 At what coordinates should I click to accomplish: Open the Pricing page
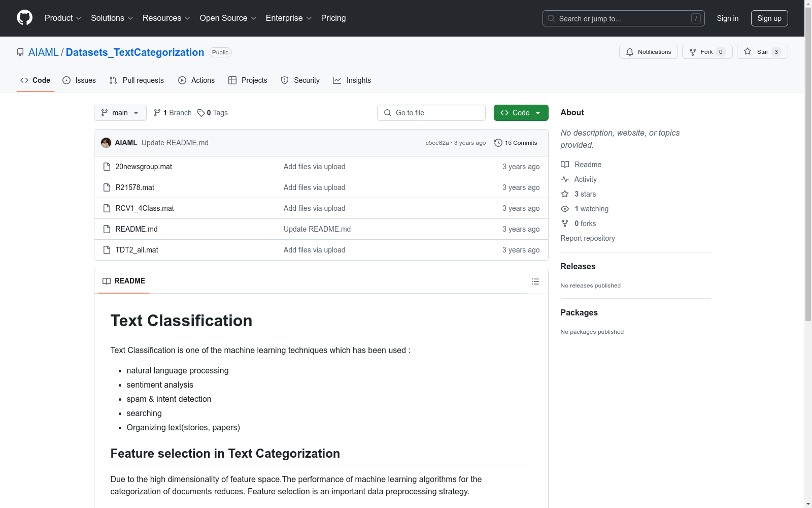point(333,18)
